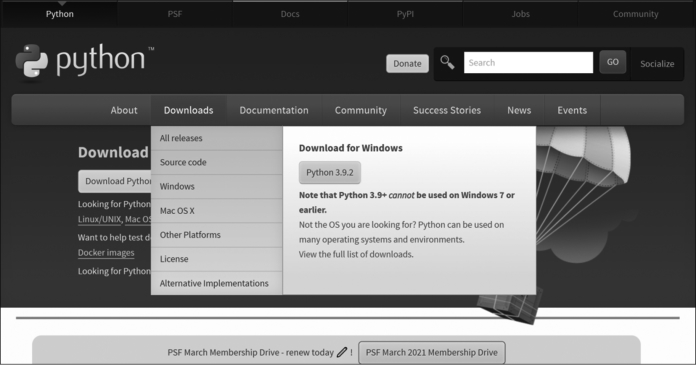The image size is (696, 365).
Task: Open the Downloads navigation menu
Action: 189,110
